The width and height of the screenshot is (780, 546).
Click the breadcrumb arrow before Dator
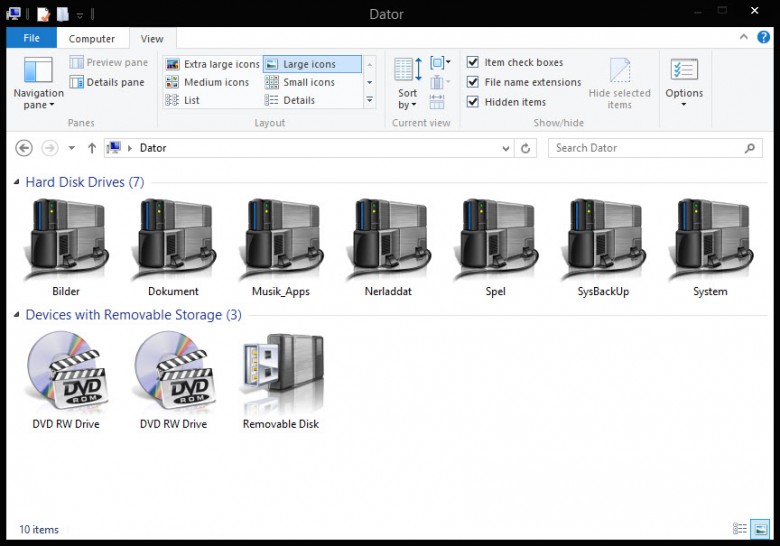[129, 148]
